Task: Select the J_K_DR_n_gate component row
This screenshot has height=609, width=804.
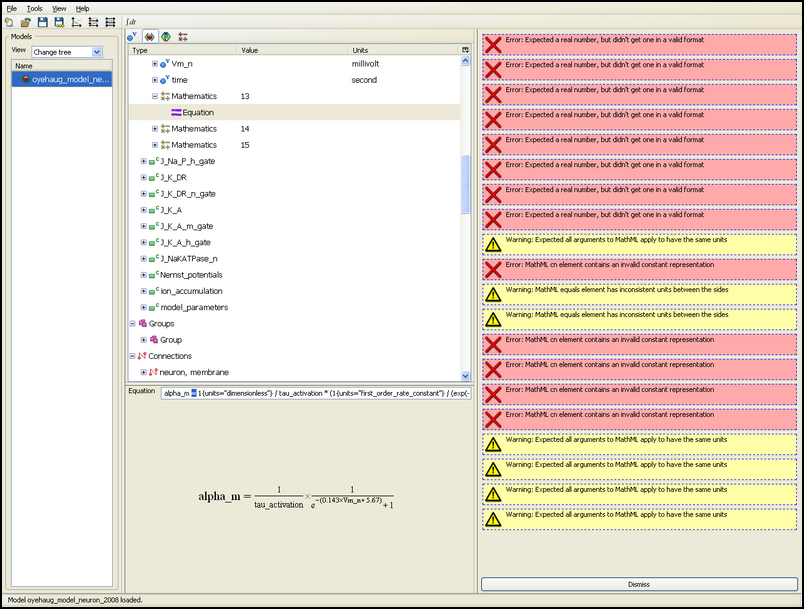Action: (x=294, y=194)
